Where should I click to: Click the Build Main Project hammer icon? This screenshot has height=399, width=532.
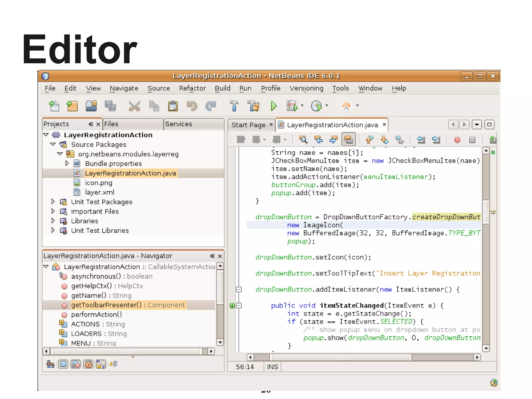point(234,106)
